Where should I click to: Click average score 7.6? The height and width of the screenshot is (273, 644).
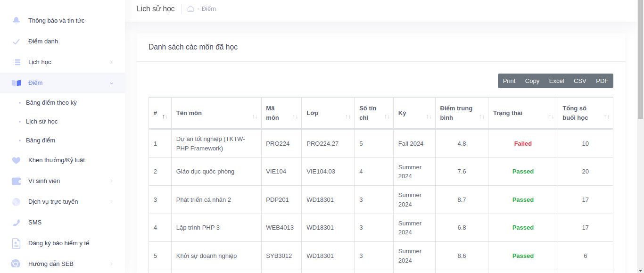[462, 172]
